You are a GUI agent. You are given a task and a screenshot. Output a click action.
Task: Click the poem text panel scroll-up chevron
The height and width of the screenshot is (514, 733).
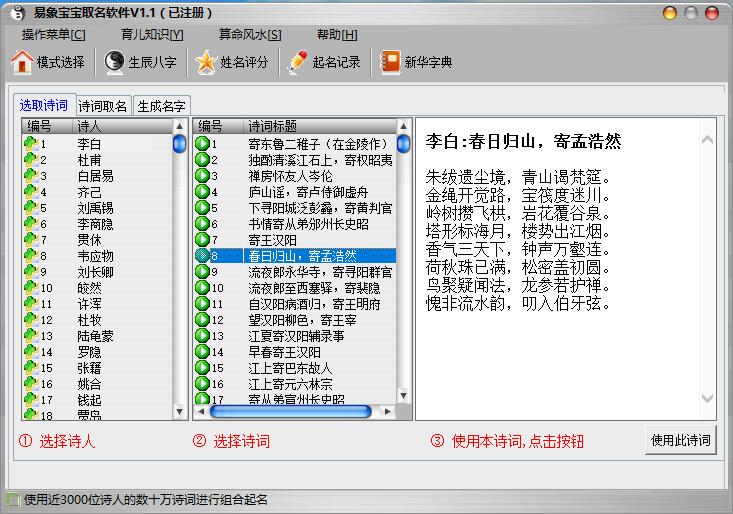[707, 139]
